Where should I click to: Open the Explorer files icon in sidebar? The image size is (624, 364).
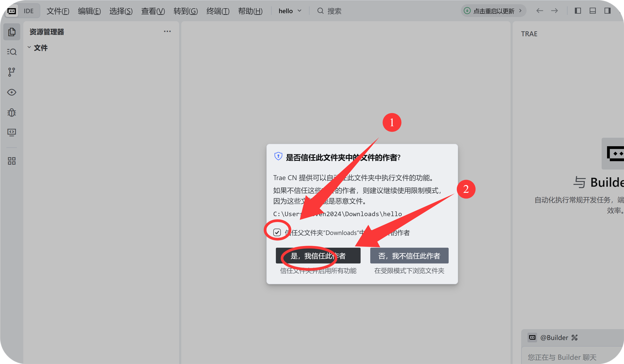(12, 32)
